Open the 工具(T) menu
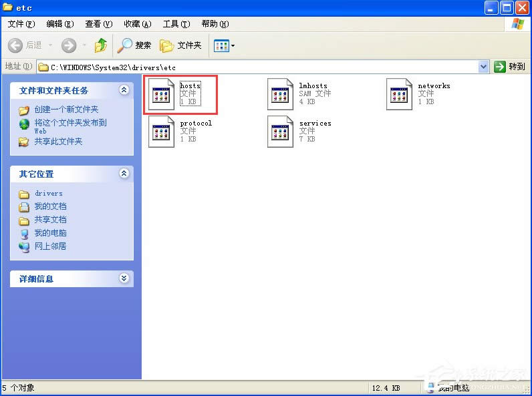532x396 pixels. pyautogui.click(x=176, y=24)
